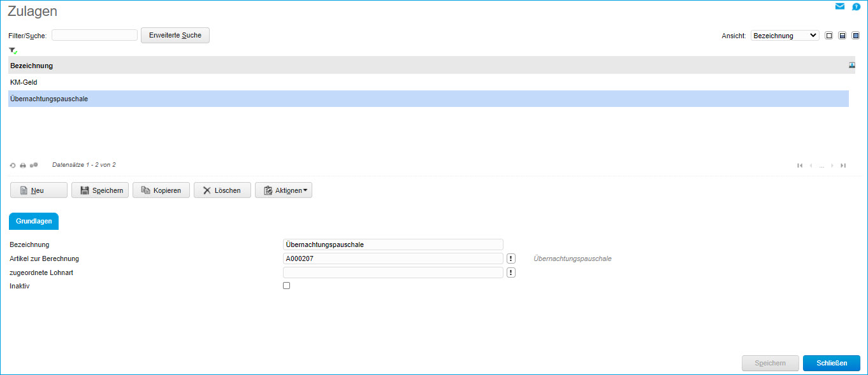Click the print list icon

[x=23, y=166]
